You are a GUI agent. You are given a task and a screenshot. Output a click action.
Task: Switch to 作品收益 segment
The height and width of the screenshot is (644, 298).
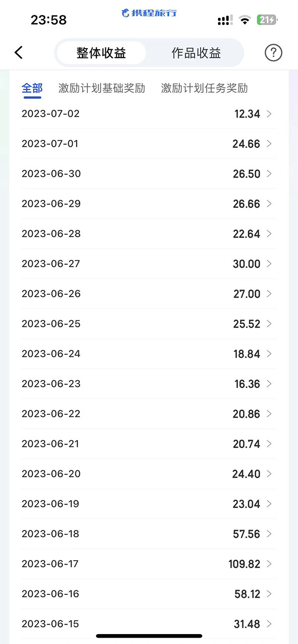tap(196, 53)
